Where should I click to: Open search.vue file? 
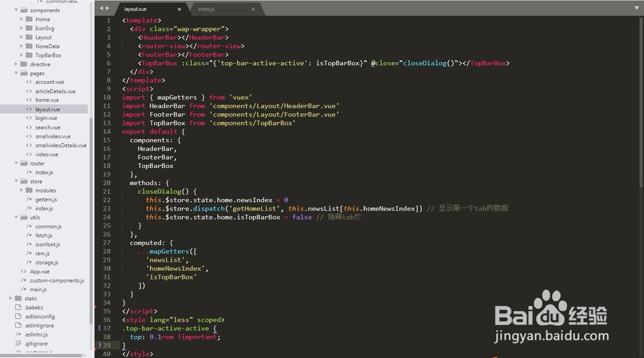pyautogui.click(x=48, y=127)
